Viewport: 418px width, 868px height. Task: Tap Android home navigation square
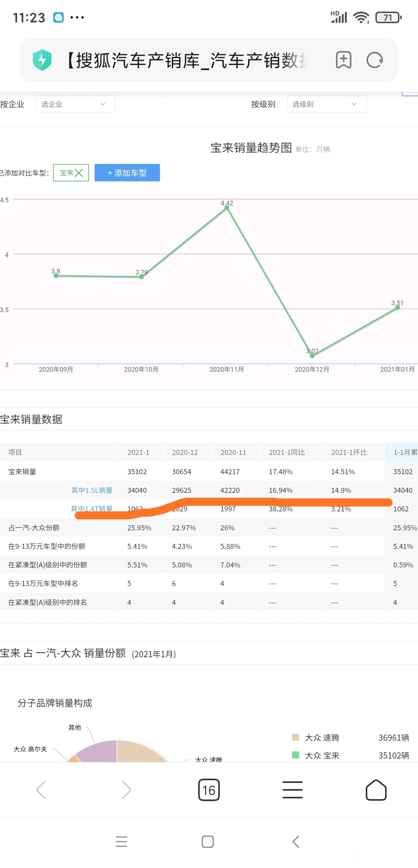pos(208,842)
